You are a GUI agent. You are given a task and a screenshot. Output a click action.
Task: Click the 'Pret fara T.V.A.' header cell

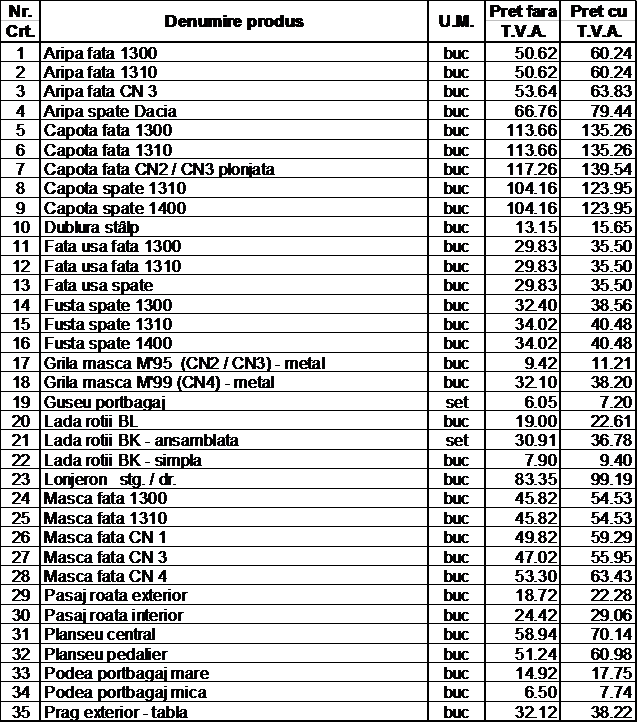pos(522,21)
